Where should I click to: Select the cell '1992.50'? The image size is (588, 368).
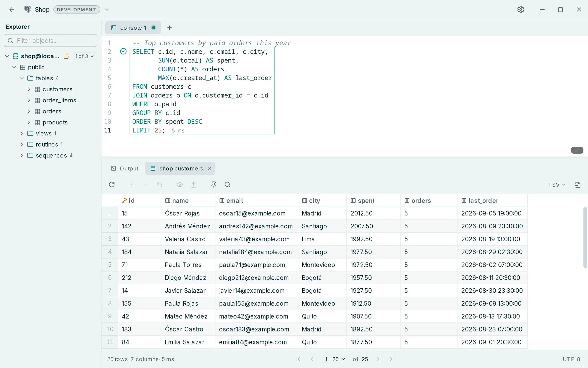(373, 239)
